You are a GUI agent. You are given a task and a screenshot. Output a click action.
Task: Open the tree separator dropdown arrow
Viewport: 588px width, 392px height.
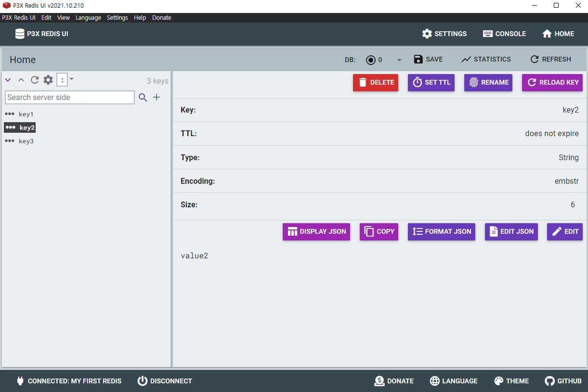click(72, 78)
